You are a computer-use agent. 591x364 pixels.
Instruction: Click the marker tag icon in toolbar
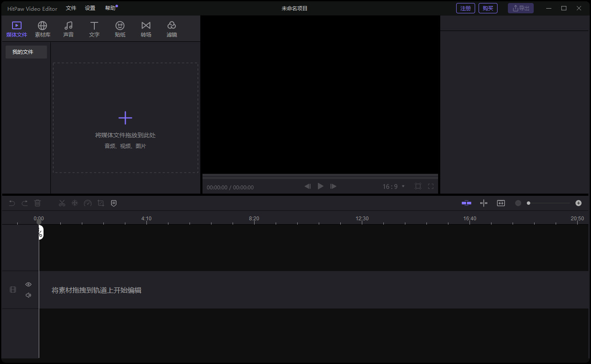pos(114,203)
